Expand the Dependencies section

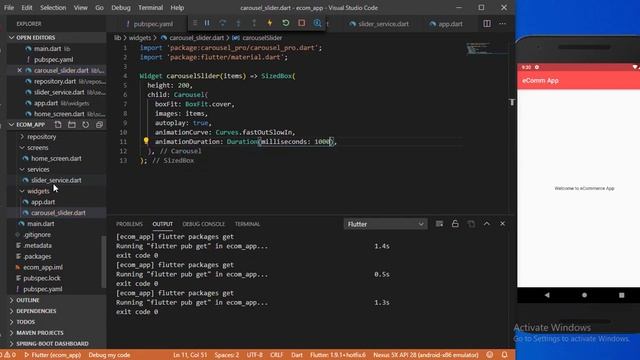[56, 311]
